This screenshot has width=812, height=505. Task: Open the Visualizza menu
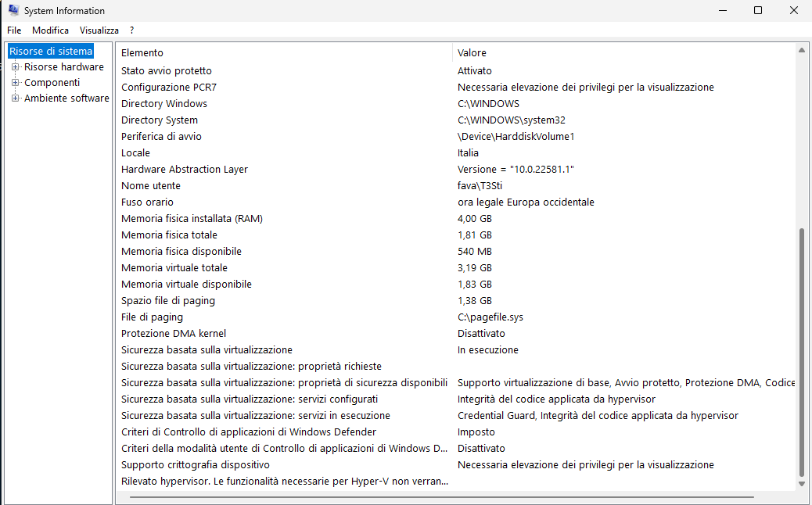point(99,30)
